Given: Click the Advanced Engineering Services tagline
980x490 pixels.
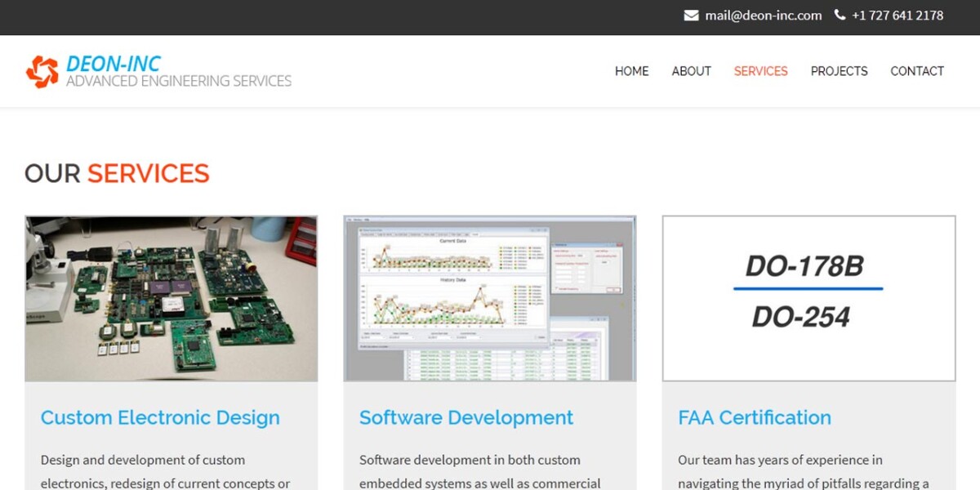Looking at the screenshot, I should (x=179, y=81).
